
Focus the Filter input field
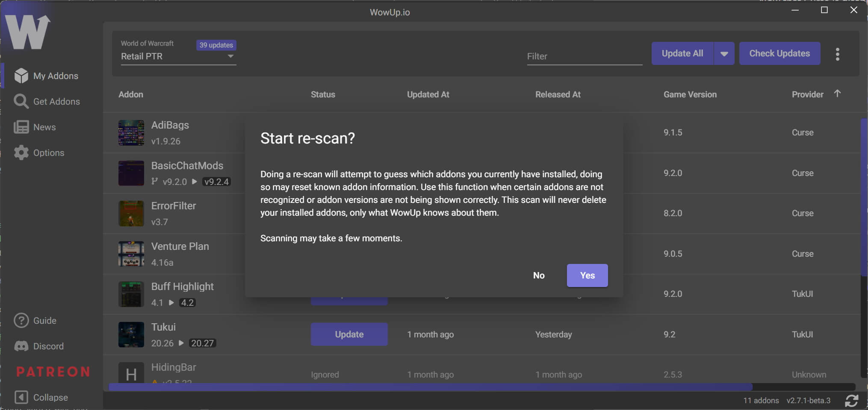click(x=585, y=56)
